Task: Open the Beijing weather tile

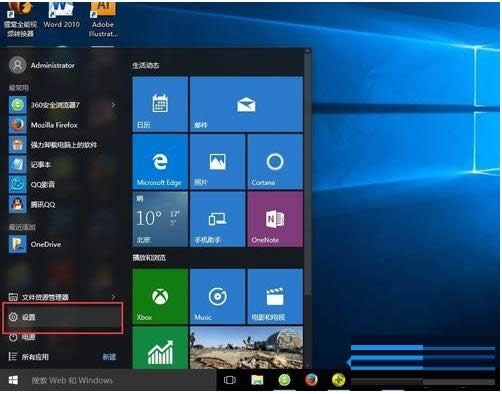Action: [160, 219]
